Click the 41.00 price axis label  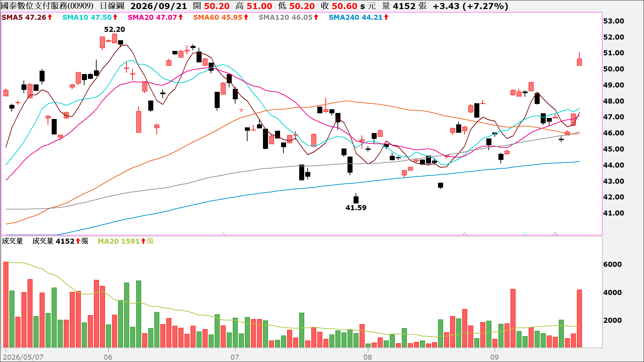(613, 213)
